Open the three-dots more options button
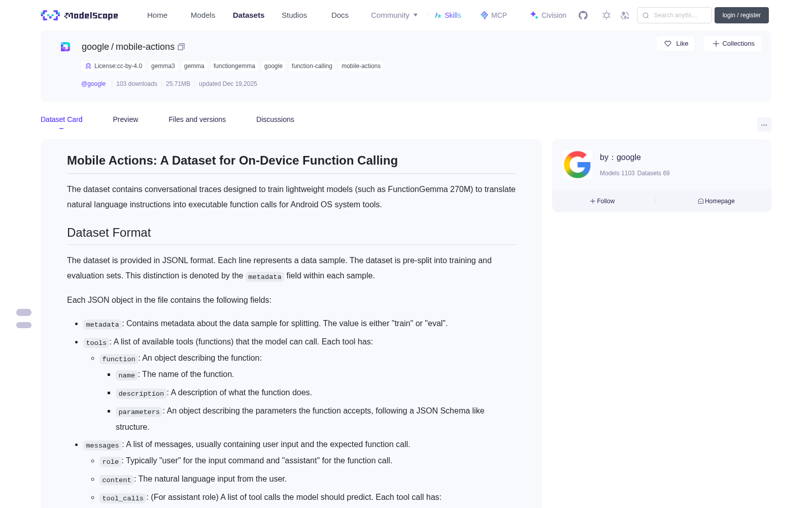 point(764,124)
